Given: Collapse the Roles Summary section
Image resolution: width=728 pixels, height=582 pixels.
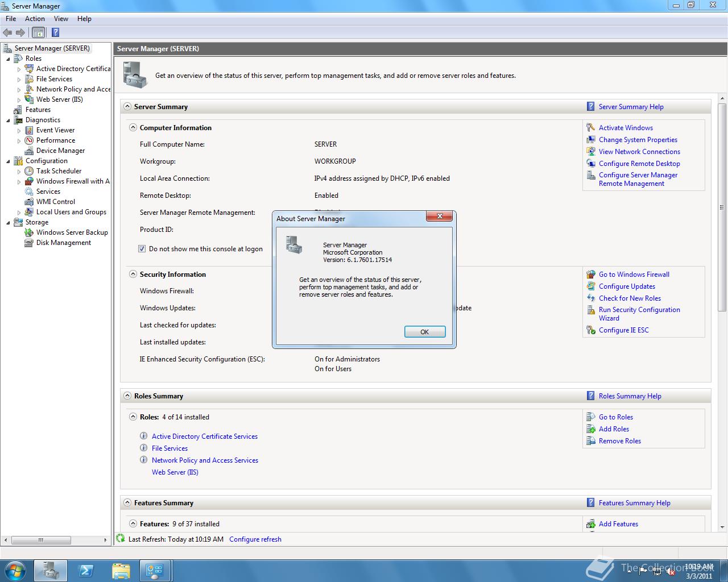Looking at the screenshot, I should coord(127,396).
